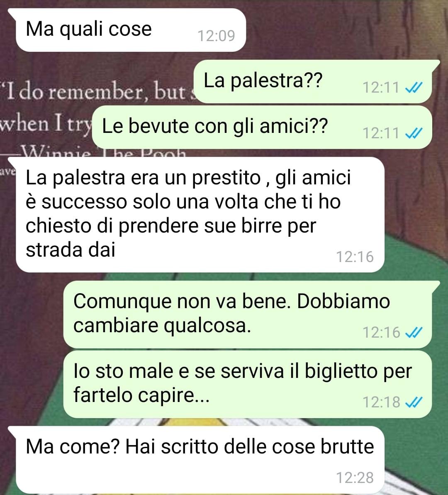This screenshot has width=448, height=495.
Task: Select the 'La palestra era un prestito' message
Action: [x=200, y=215]
